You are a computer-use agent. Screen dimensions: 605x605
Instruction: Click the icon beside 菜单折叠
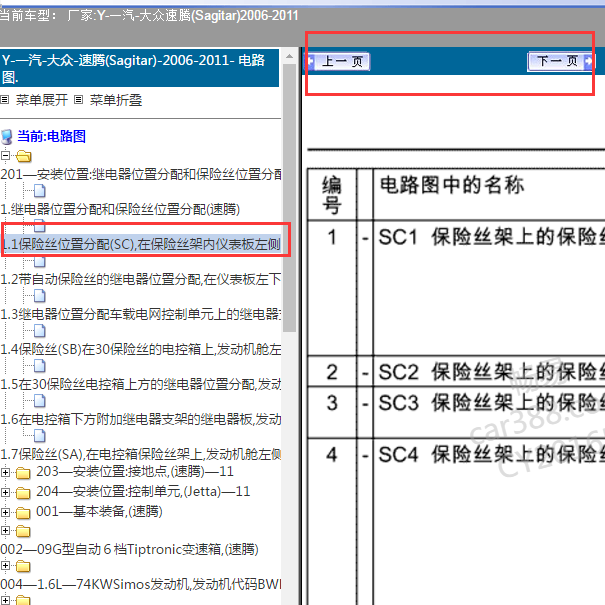[x=78, y=100]
